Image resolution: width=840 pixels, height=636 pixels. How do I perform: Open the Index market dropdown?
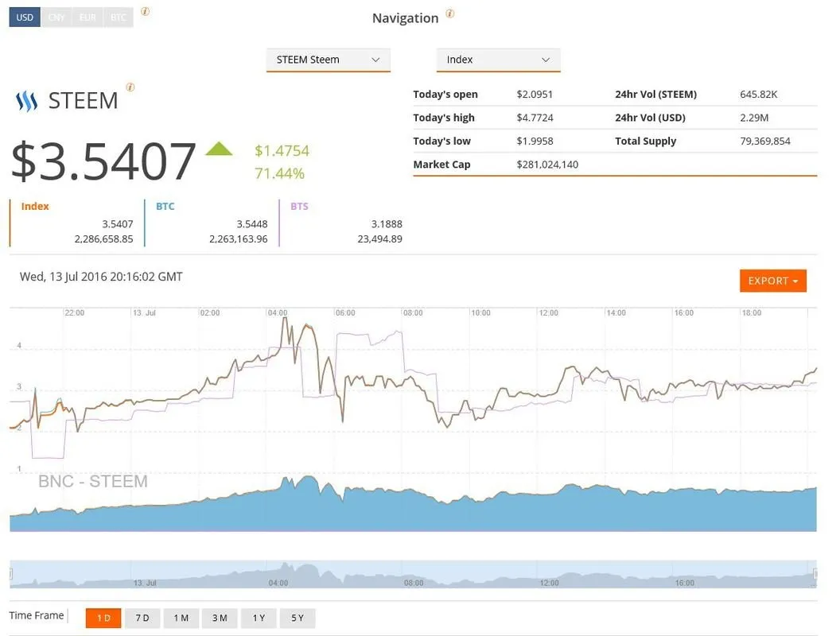(x=498, y=60)
